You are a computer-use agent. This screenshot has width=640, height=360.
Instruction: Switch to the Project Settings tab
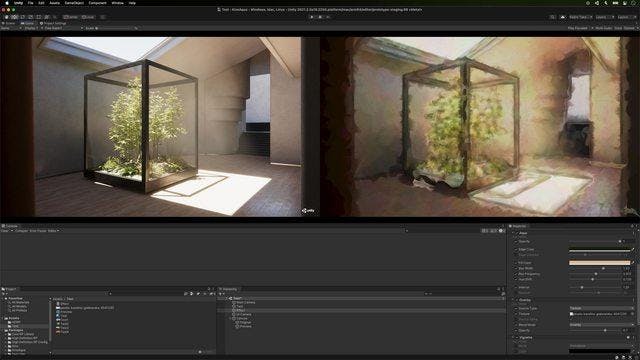53,23
